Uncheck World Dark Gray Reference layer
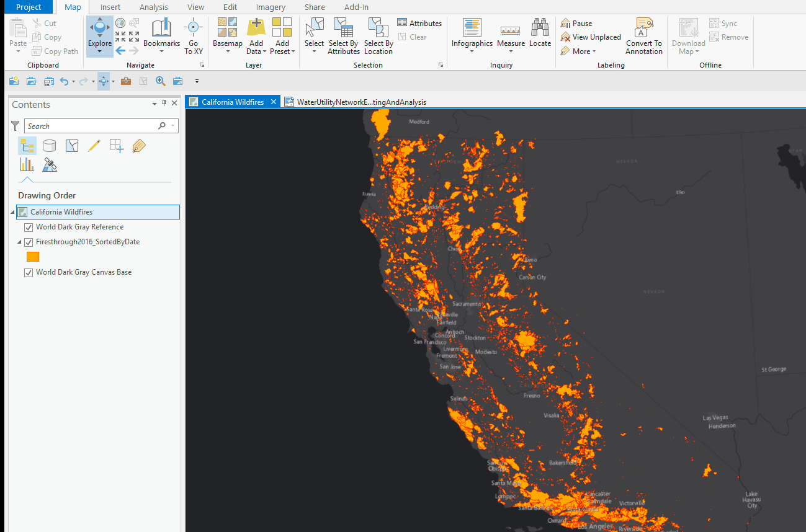806x532 pixels. pos(29,228)
